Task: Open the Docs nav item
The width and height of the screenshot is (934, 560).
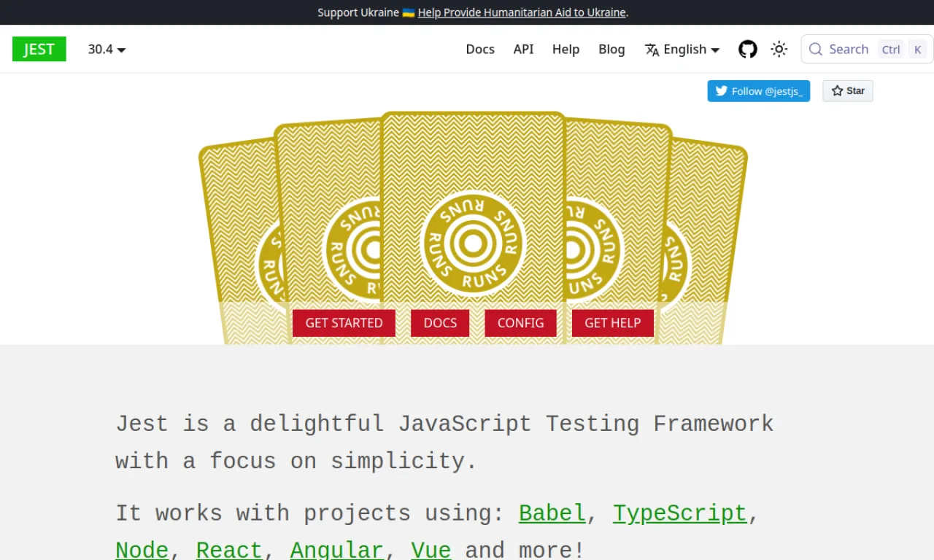Action: tap(480, 49)
